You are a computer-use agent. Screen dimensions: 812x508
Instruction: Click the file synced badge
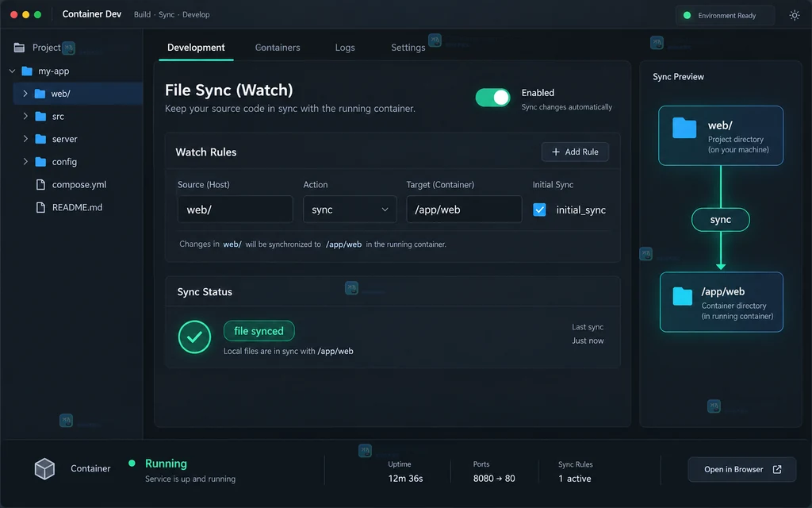tap(259, 331)
